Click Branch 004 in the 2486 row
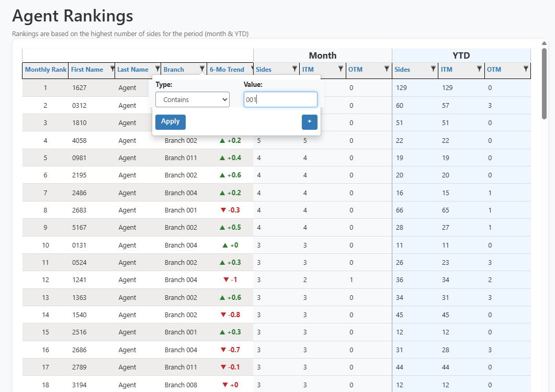 pos(181,193)
